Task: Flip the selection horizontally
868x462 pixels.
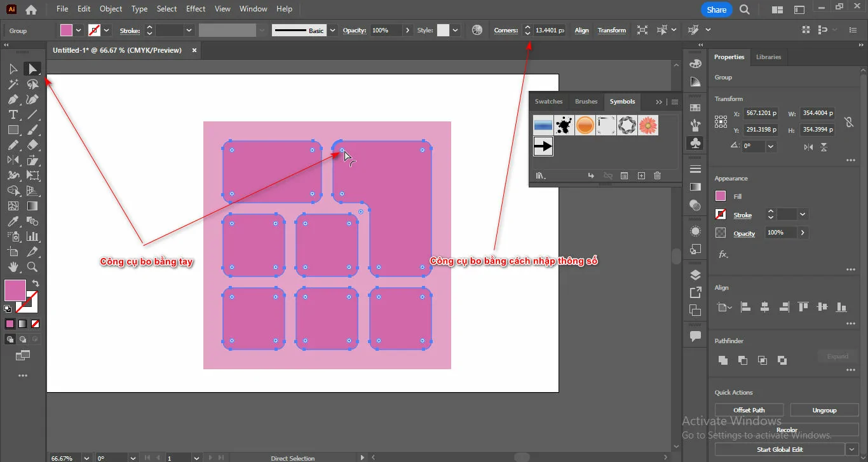Action: pyautogui.click(x=808, y=146)
